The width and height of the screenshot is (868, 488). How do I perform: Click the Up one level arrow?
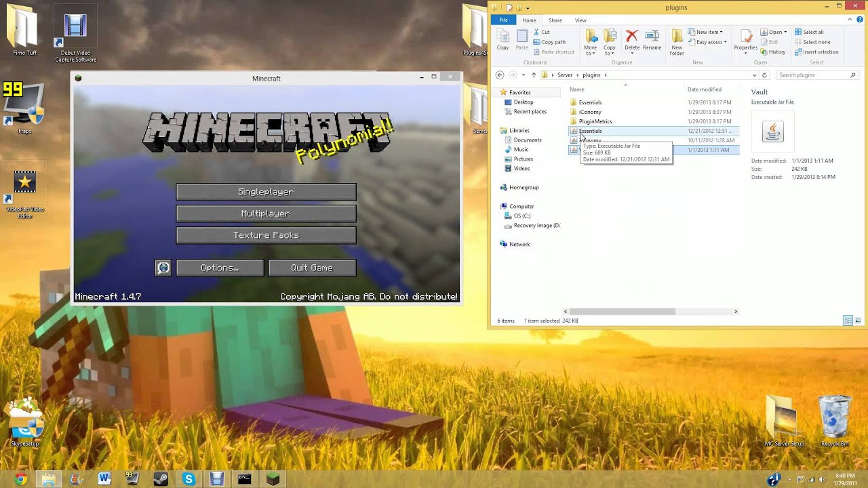[x=534, y=75]
